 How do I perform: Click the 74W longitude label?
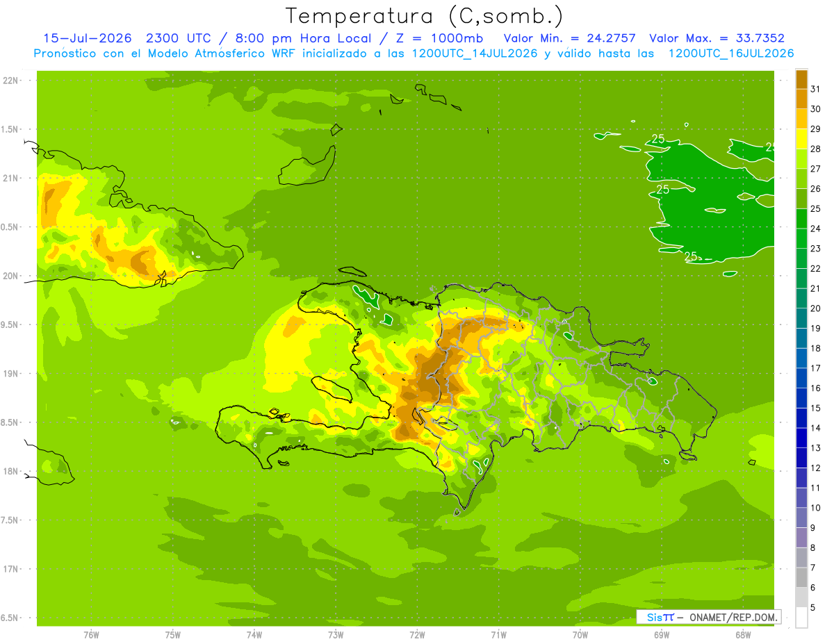[254, 635]
